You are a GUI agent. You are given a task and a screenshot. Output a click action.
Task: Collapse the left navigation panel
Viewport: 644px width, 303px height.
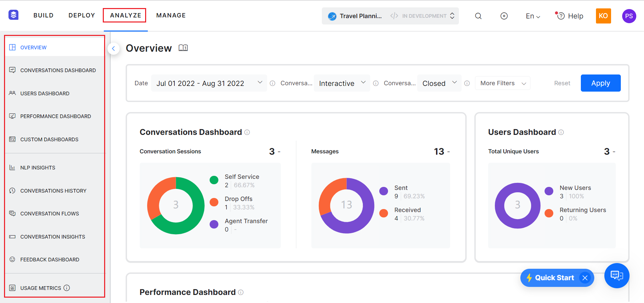[x=114, y=49]
